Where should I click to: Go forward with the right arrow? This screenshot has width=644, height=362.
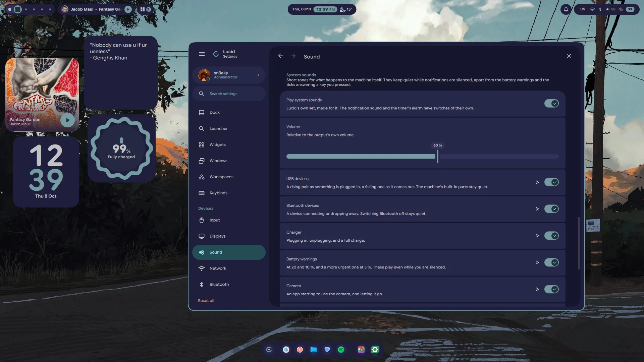point(293,56)
